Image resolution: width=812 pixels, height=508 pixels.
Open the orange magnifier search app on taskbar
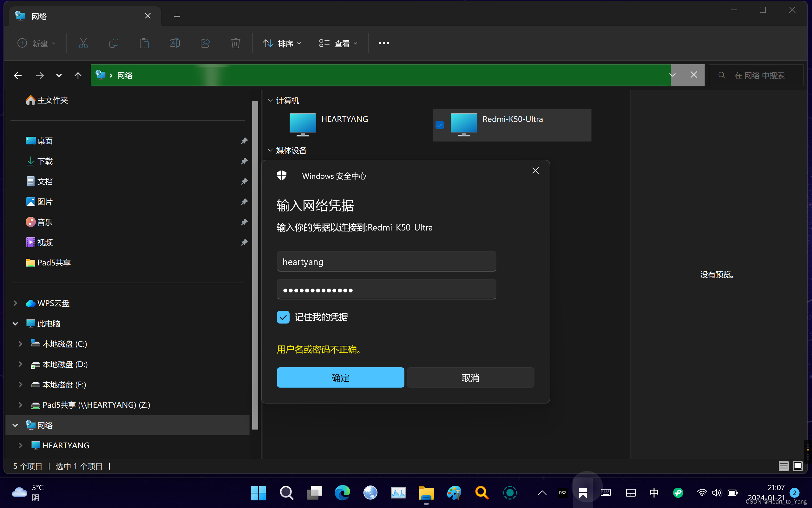click(482, 492)
